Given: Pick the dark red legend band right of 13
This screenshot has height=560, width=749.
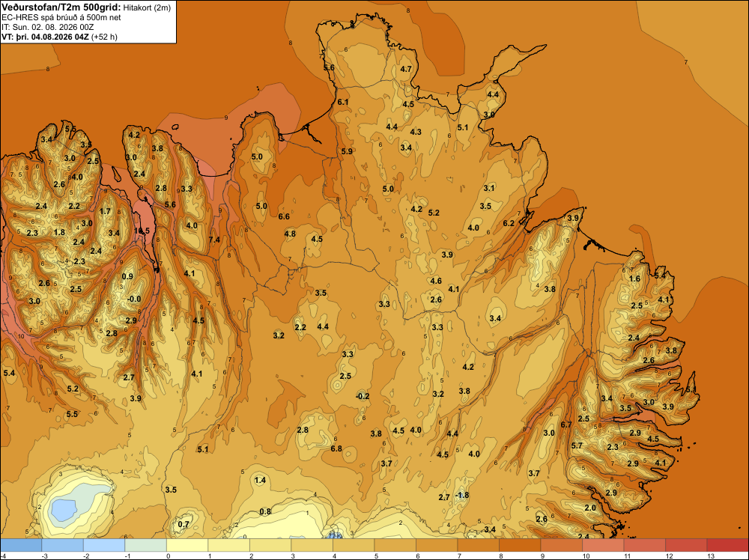Looking at the screenshot, I should tap(727, 545).
